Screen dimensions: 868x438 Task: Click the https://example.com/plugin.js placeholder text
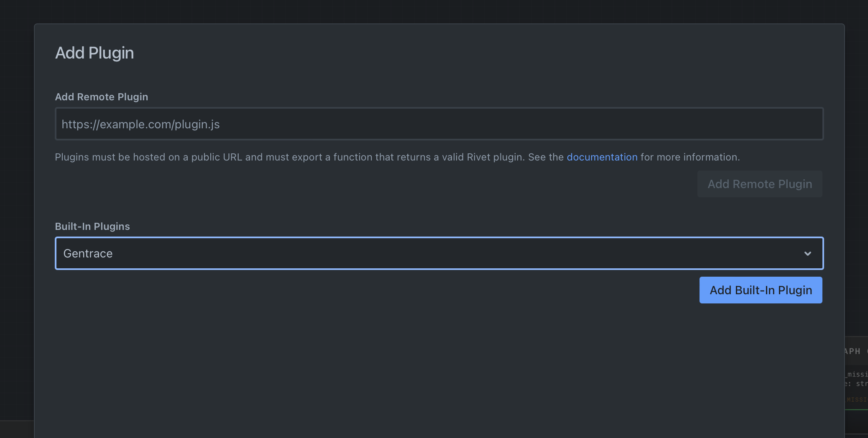pos(140,125)
